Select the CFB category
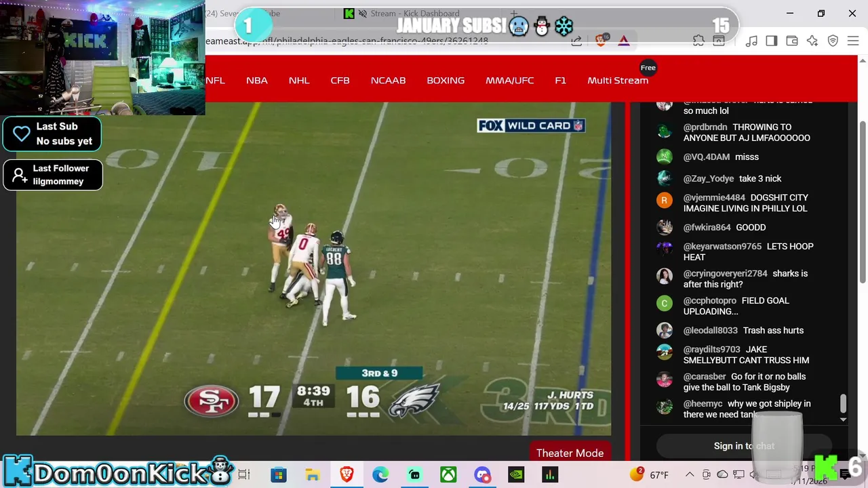This screenshot has width=868, height=488. point(340,80)
